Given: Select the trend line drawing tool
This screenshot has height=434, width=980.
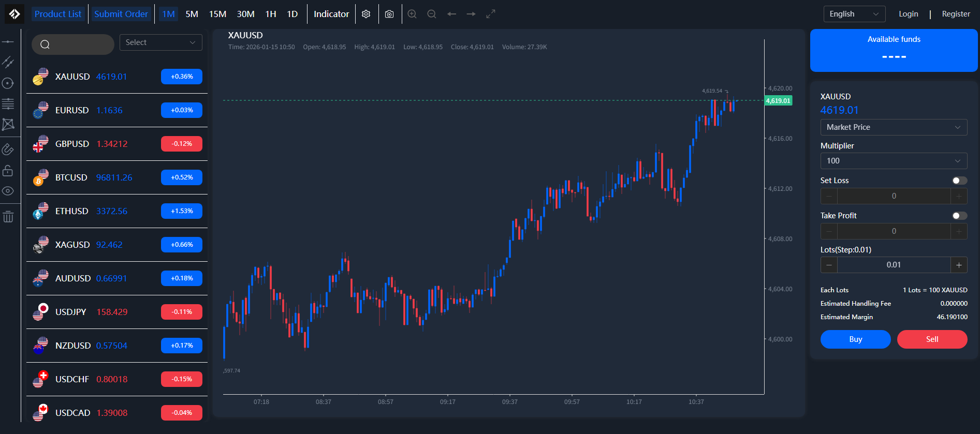Looking at the screenshot, I should click(8, 62).
